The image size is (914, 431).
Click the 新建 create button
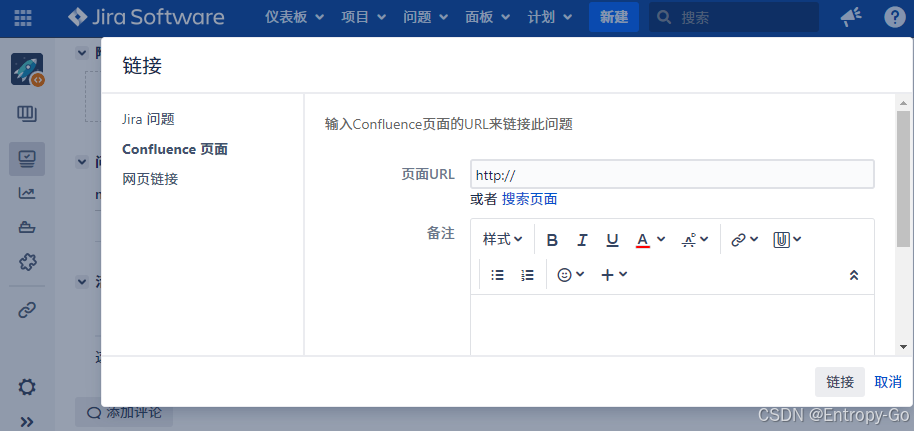point(614,17)
